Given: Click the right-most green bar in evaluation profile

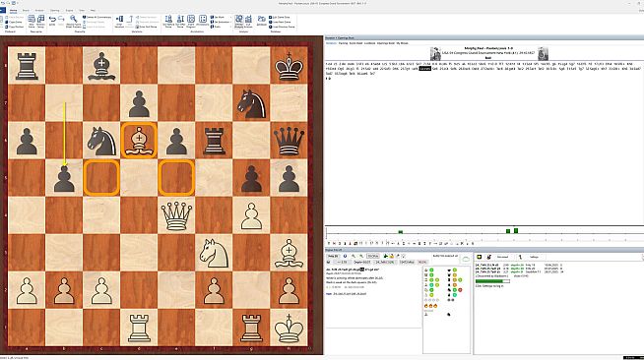Looking at the screenshot, I should 516,231.
